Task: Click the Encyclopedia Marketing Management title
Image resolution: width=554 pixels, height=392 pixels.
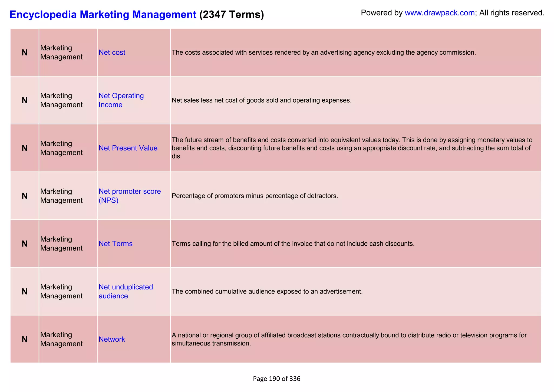Action: (103, 14)
